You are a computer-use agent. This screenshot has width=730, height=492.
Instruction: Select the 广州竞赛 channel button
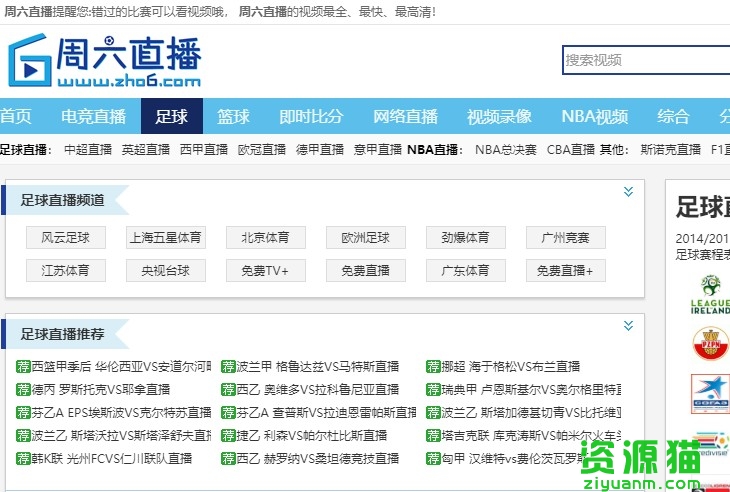click(x=566, y=238)
